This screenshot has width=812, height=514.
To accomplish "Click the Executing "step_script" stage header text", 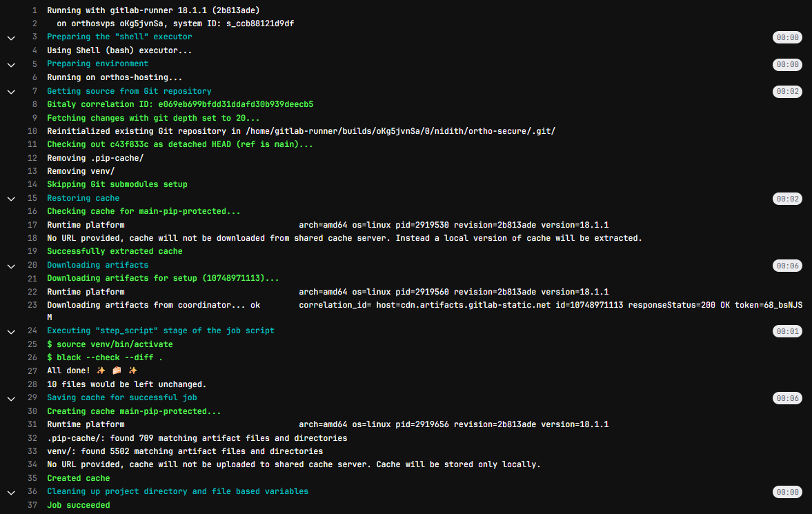I will point(161,330).
